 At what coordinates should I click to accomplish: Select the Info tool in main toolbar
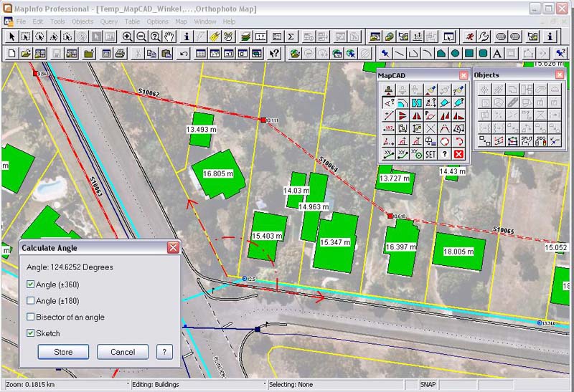coord(187,37)
